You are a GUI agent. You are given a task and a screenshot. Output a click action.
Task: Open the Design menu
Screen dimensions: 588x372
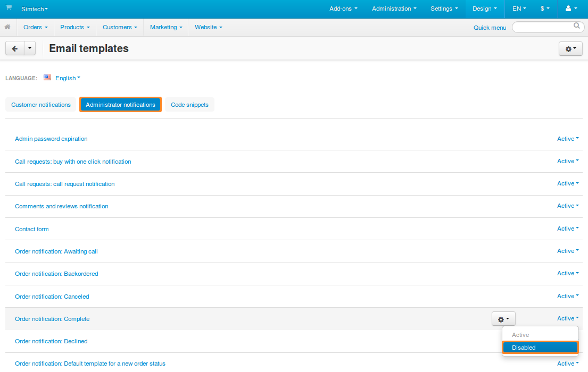(484, 9)
